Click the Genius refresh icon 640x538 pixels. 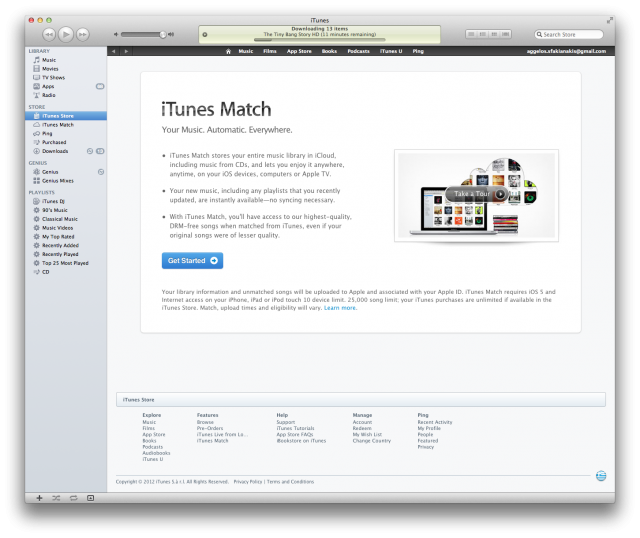(101, 172)
